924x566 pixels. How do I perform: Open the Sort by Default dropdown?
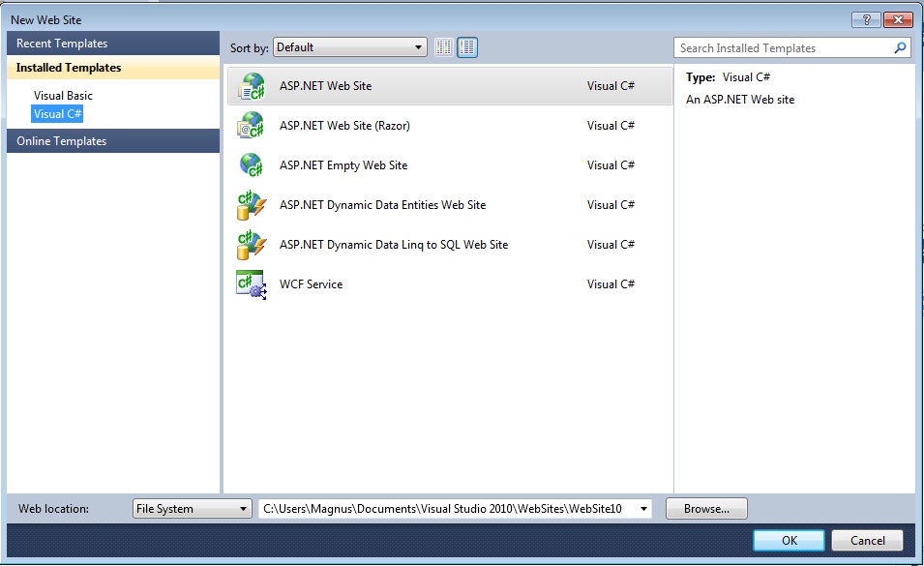pos(350,47)
